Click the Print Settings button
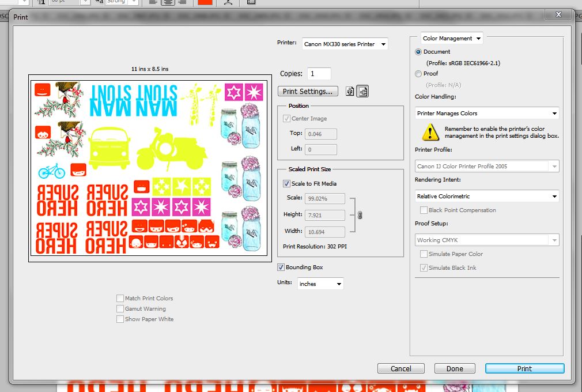 308,92
